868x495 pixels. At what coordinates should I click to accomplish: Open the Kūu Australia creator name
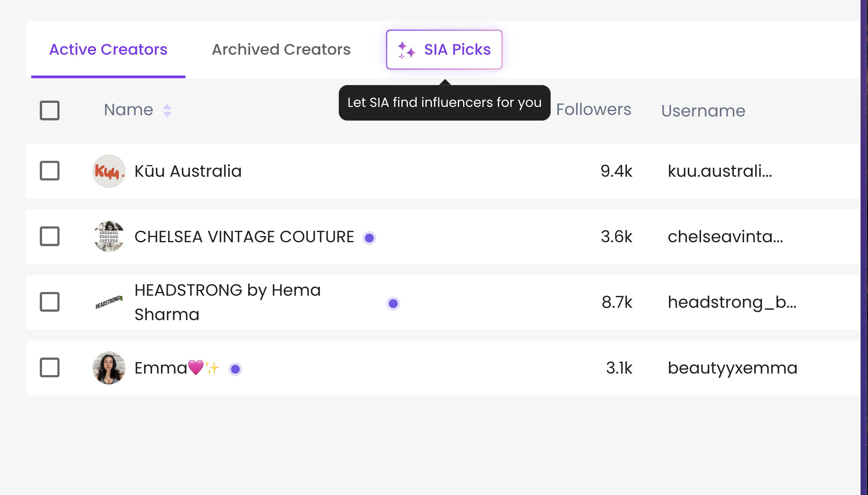[x=188, y=171]
